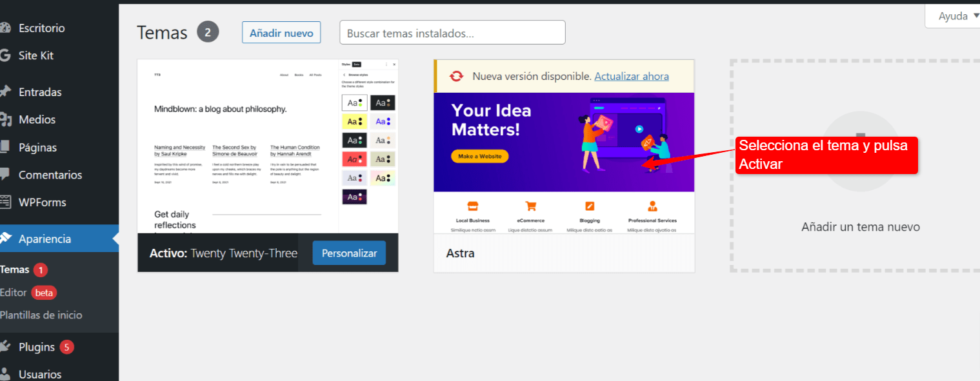Open Plantillas de inicio submenu
The image size is (980, 381).
[x=41, y=315]
